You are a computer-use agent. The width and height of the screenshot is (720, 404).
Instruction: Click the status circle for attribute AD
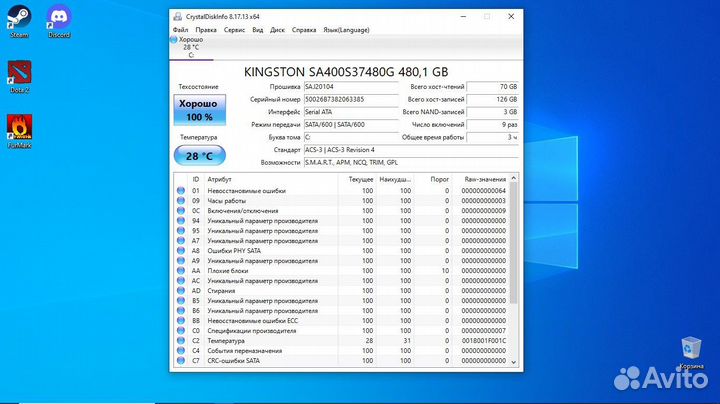coord(181,291)
